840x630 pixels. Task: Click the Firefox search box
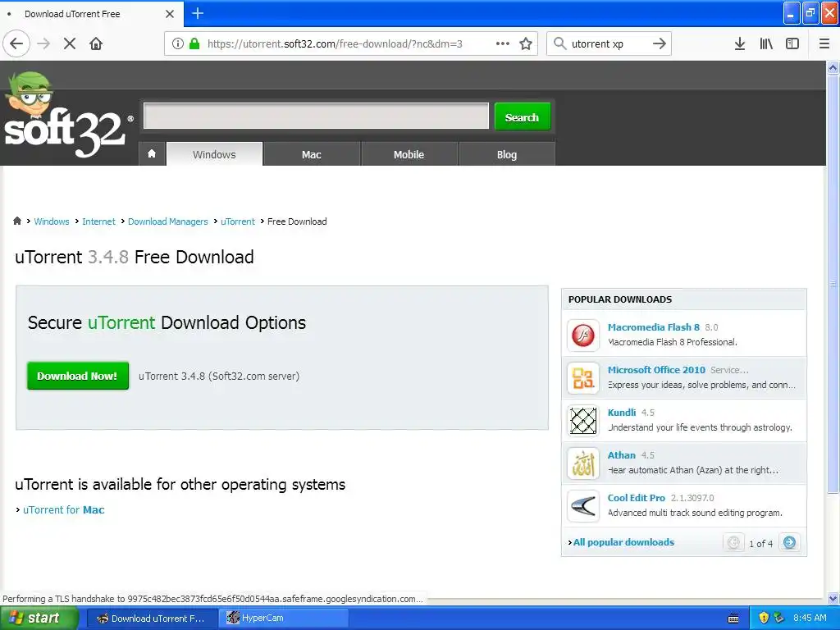point(609,43)
